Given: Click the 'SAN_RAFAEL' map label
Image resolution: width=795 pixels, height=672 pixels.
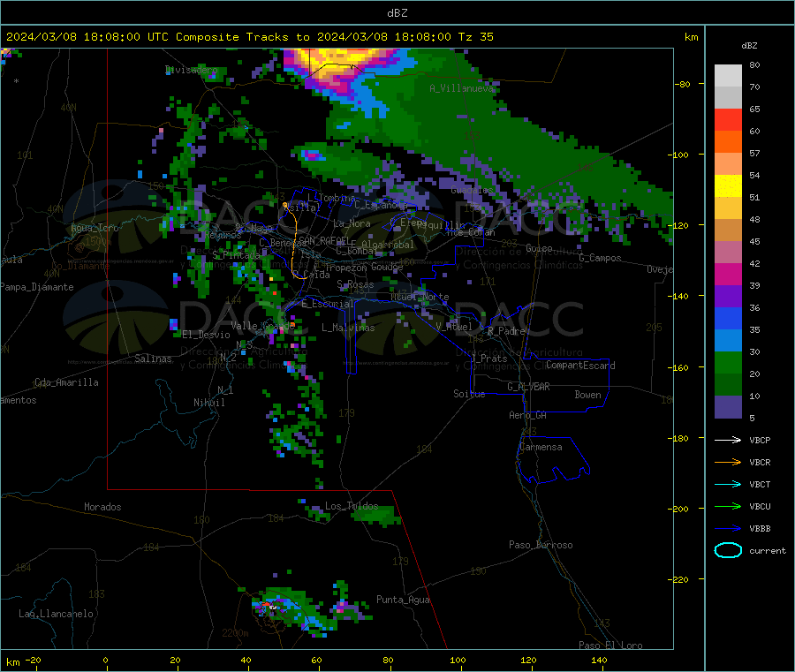Looking at the screenshot, I should point(324,240).
